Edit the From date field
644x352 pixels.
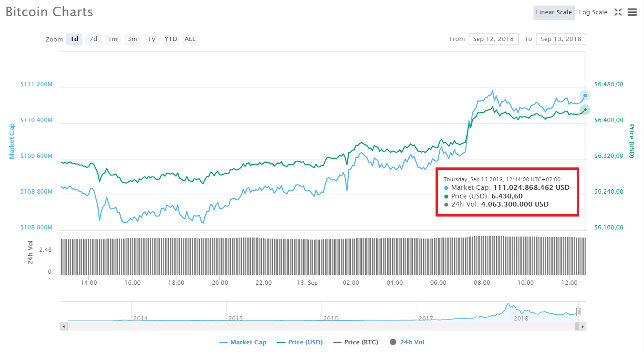pos(493,39)
